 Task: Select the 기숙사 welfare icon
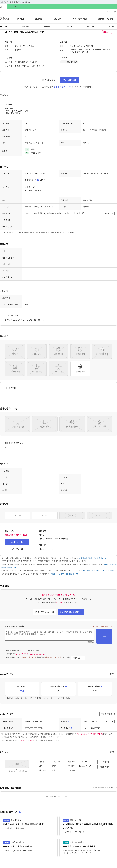click(x=37, y=351)
